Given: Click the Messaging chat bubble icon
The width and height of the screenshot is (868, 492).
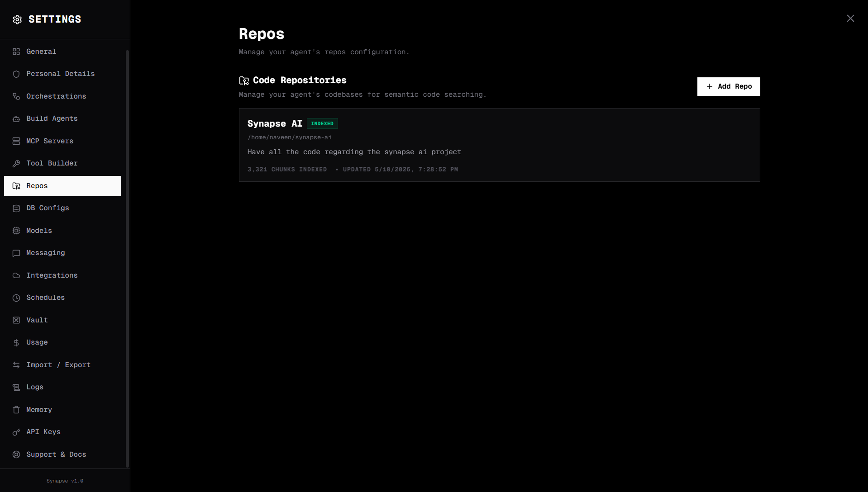Looking at the screenshot, I should pyautogui.click(x=16, y=253).
